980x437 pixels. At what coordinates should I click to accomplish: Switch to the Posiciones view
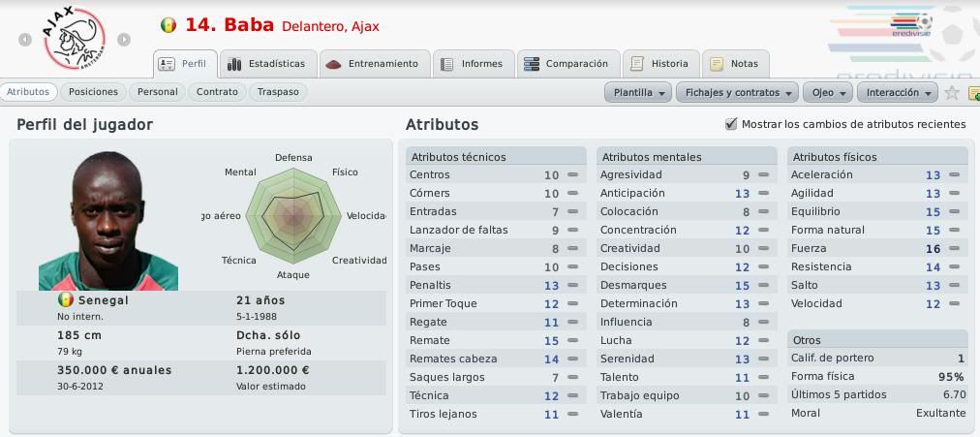tap(93, 92)
